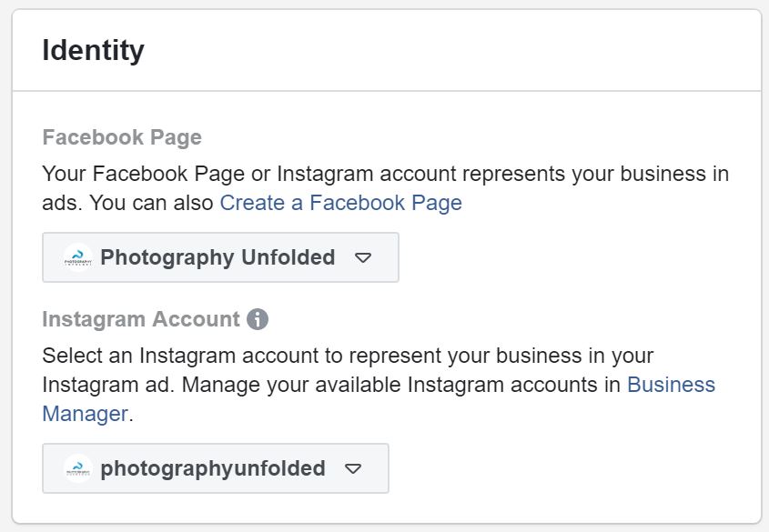Open the Photography Unfolded page dropdown
Screen dimensions: 769x532
(220, 257)
